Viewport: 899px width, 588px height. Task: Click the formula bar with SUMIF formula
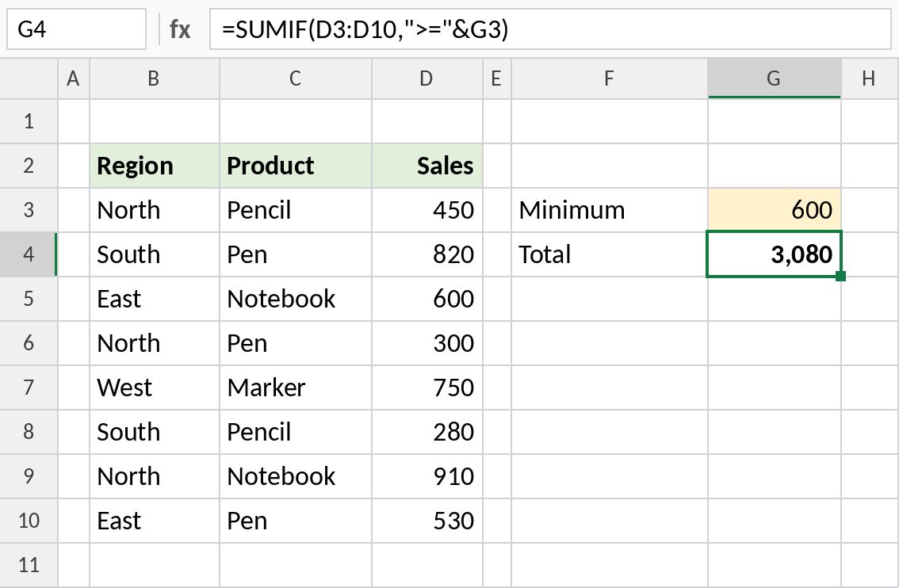[550, 29]
